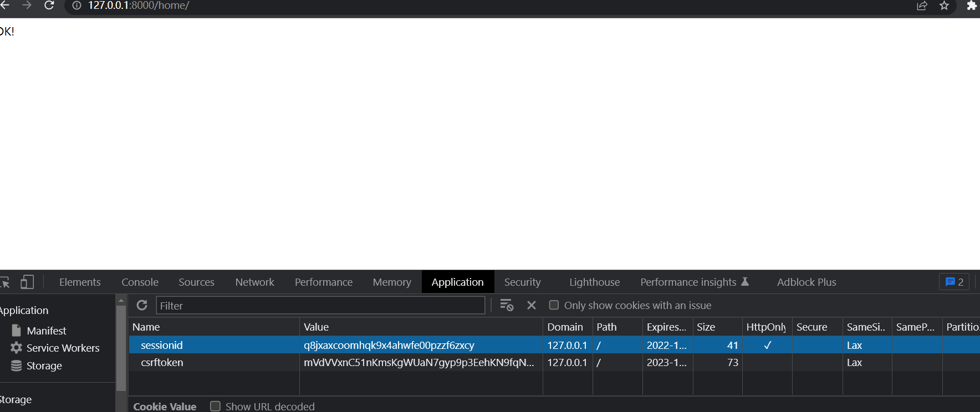Sort cookies by the Name column header
This screenshot has height=412, width=980.
point(214,327)
